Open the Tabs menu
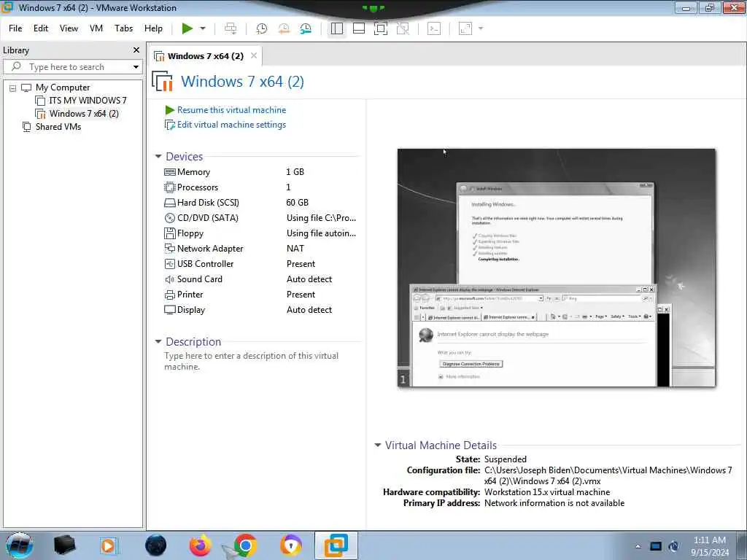Image resolution: width=747 pixels, height=560 pixels. pos(123,28)
